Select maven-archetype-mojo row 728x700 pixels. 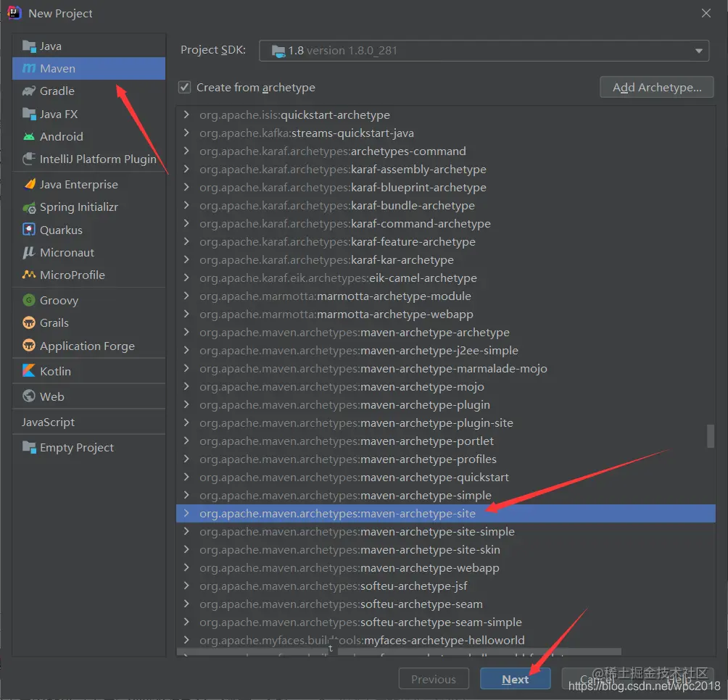[446, 386]
